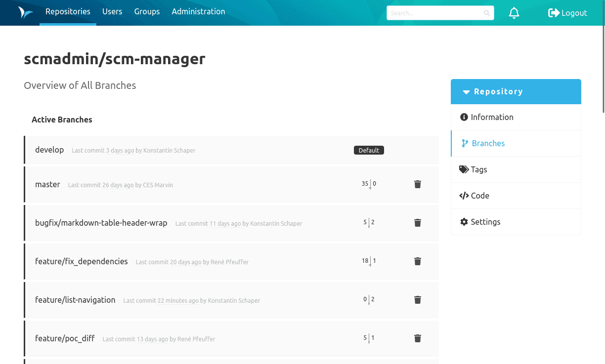Click the Code angle-brackets icon
Screen dimensions: 605x364
(x=464, y=196)
